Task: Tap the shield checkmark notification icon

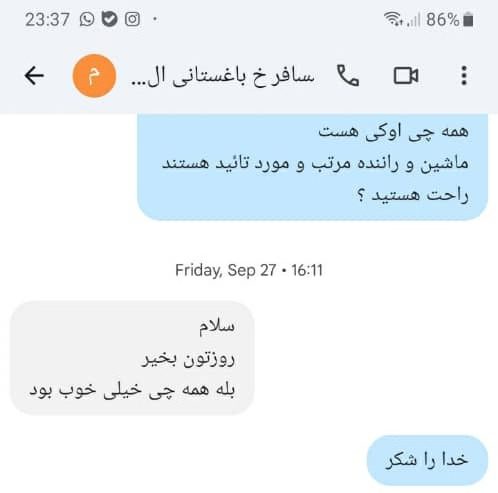Action: click(x=109, y=19)
